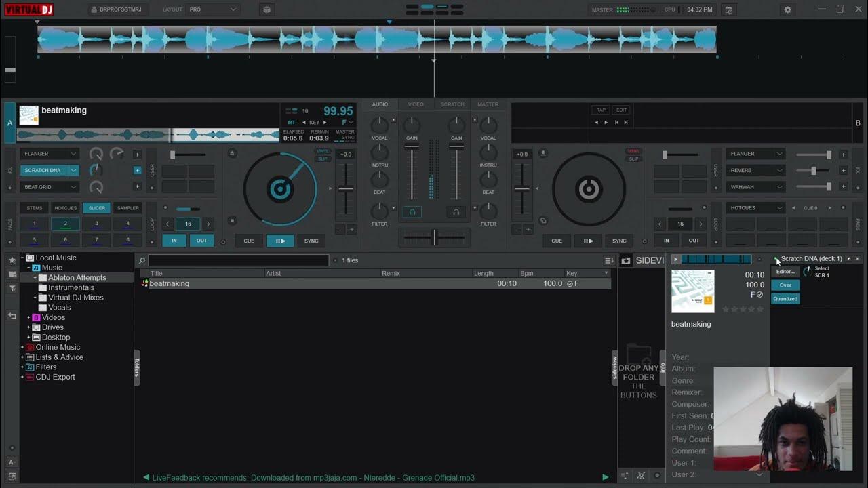This screenshot has width=868, height=488.
Task: Click the headphone cue button on right channel
Action: pos(456,212)
